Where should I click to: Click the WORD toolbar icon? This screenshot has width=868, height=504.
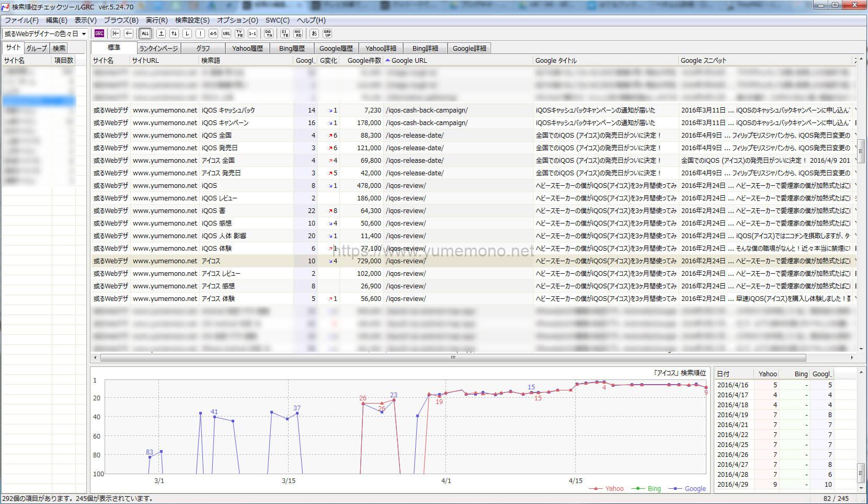298,33
